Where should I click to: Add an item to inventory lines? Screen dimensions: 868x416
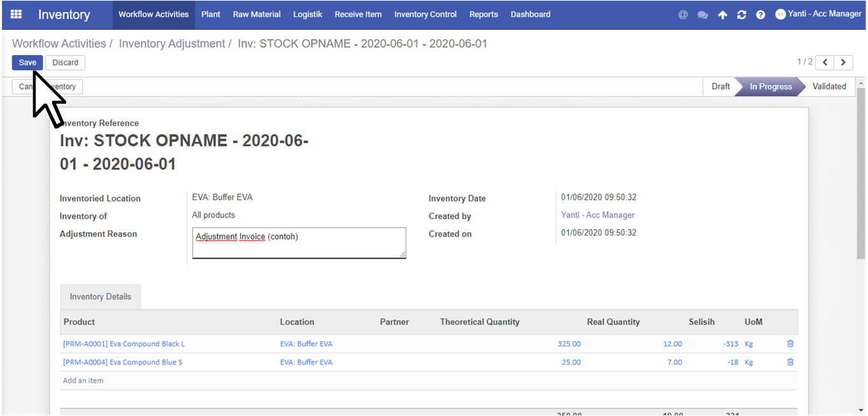(83, 380)
